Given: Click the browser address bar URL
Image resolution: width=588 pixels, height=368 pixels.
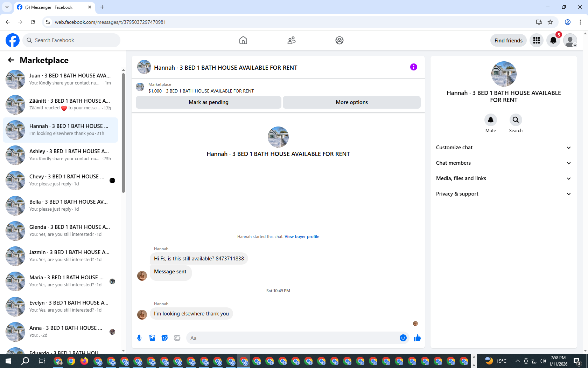Looking at the screenshot, I should pyautogui.click(x=110, y=22).
